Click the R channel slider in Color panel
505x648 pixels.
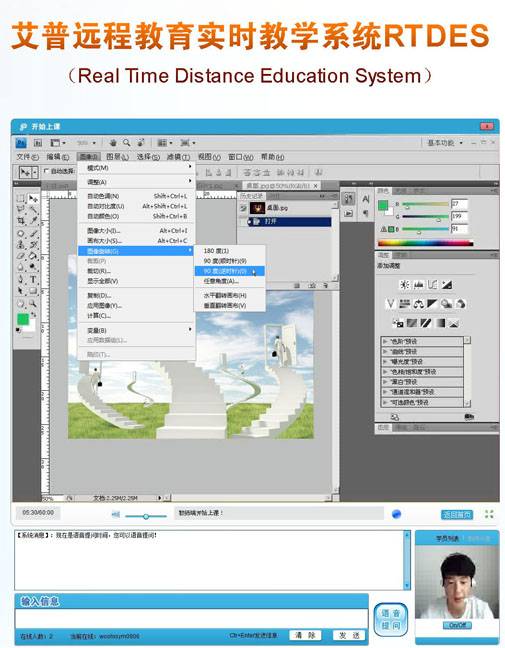point(425,205)
